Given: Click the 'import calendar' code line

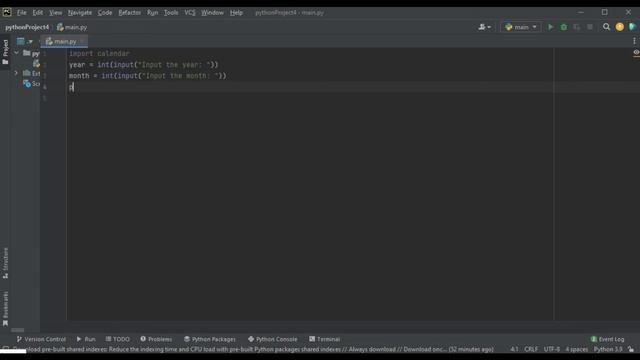Looking at the screenshot, I should pyautogui.click(x=99, y=53).
